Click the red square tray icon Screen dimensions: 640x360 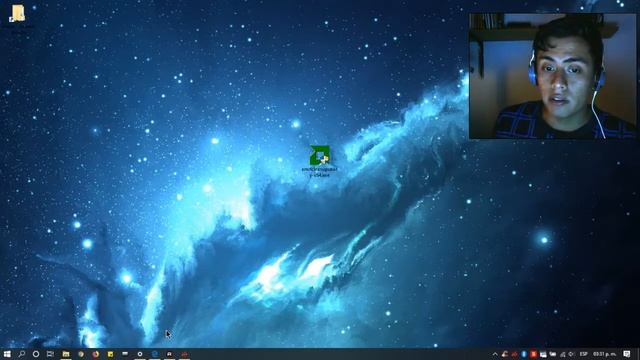point(533,354)
